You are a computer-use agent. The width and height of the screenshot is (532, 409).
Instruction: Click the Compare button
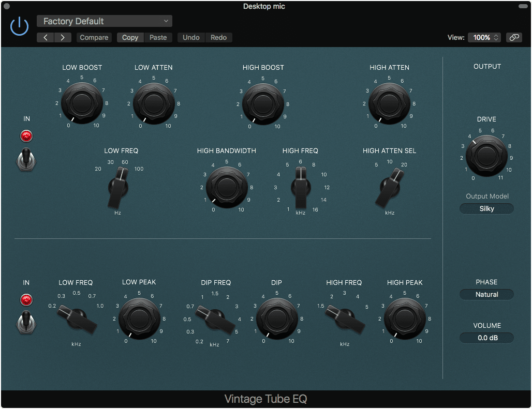94,37
